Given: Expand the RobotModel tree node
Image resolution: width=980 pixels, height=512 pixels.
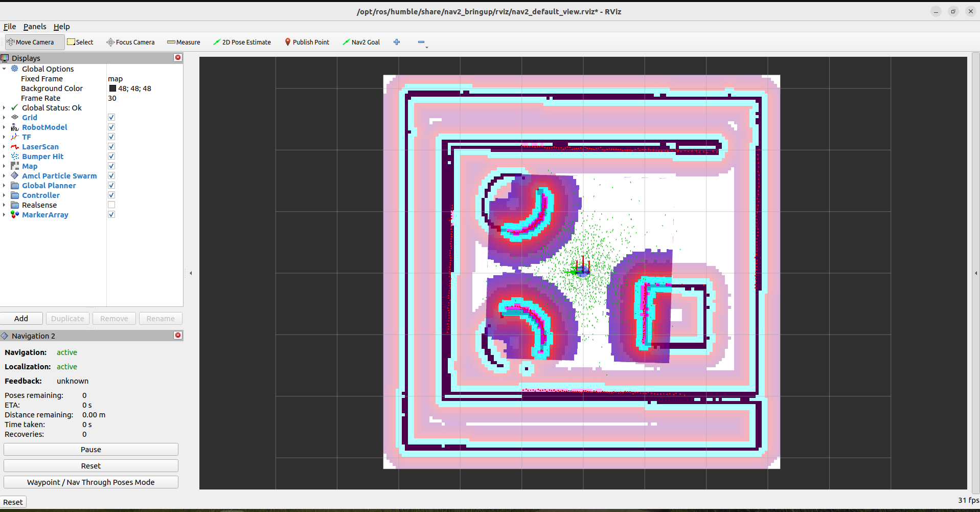Looking at the screenshot, I should (x=4, y=127).
